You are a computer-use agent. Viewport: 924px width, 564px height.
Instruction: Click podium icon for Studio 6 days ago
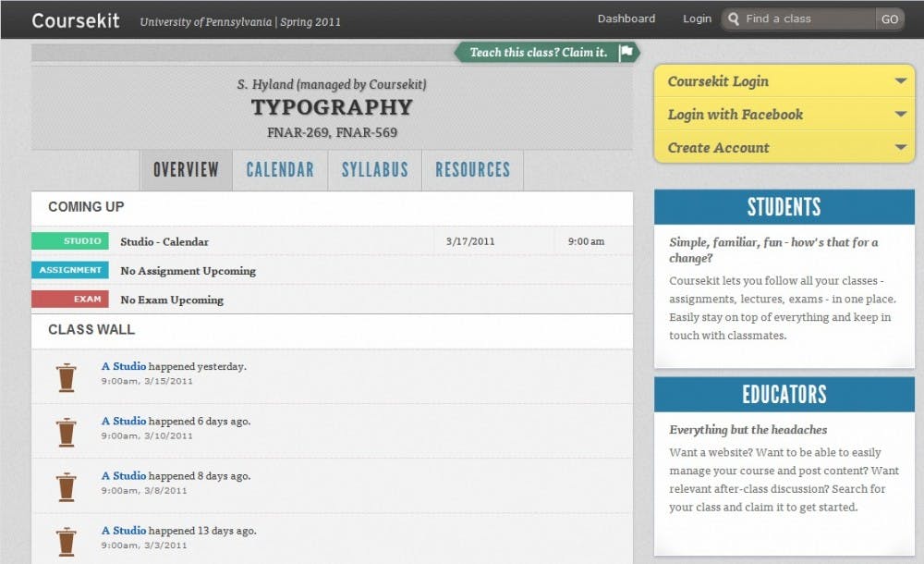point(66,432)
